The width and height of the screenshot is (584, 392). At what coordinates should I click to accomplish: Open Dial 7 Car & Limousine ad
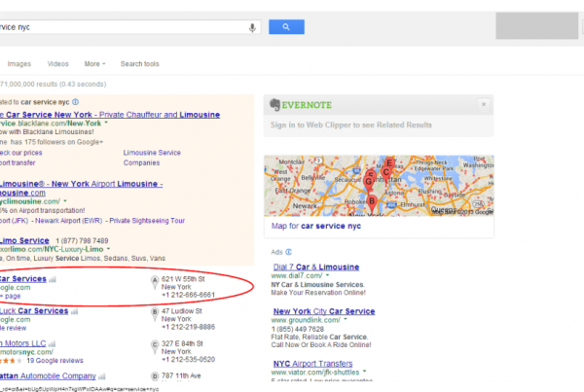click(x=316, y=267)
